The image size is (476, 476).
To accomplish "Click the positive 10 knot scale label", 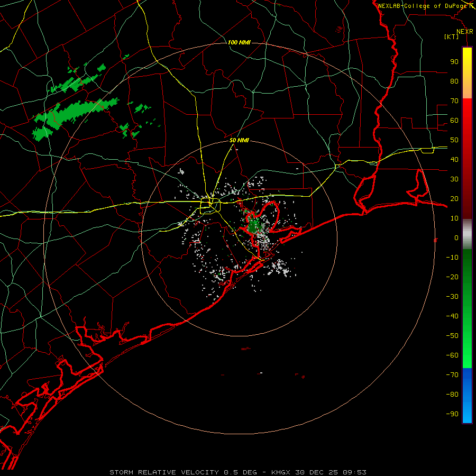I will point(454,218).
